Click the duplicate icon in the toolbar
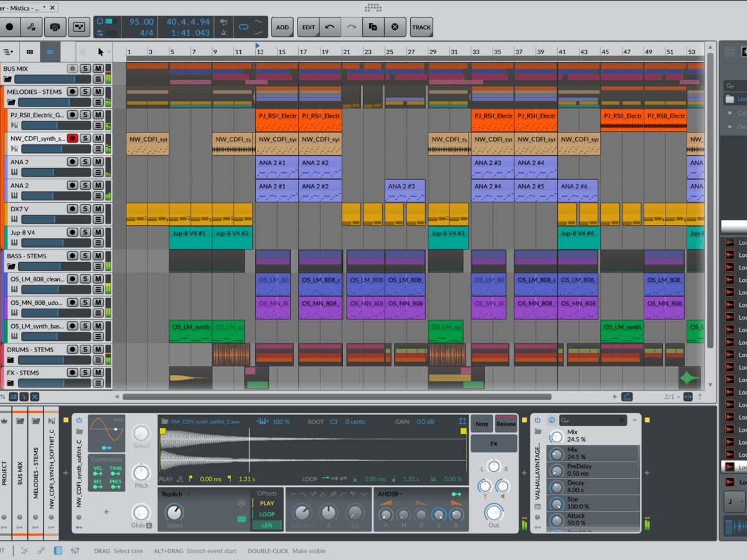Image resolution: width=747 pixels, height=560 pixels. tap(373, 27)
